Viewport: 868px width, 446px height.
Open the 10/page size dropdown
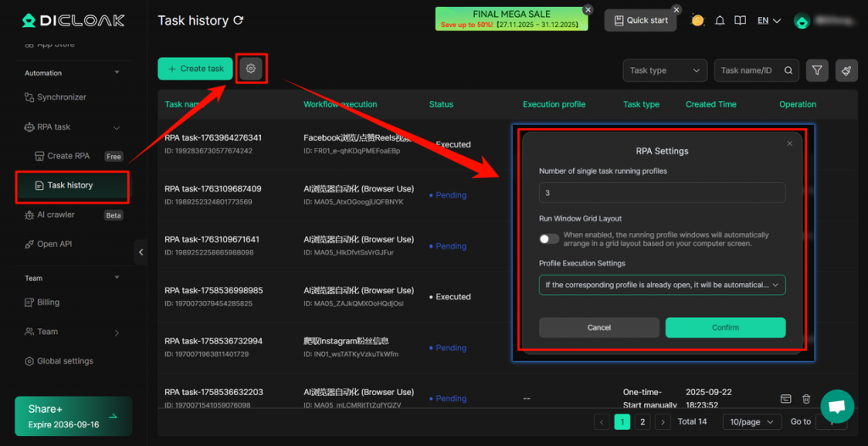click(751, 421)
